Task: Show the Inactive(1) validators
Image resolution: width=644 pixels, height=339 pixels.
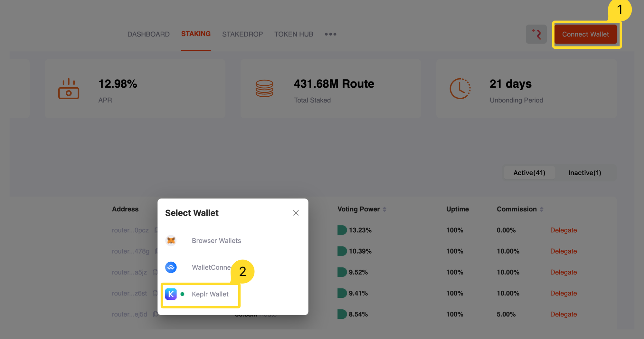Action: [x=584, y=173]
